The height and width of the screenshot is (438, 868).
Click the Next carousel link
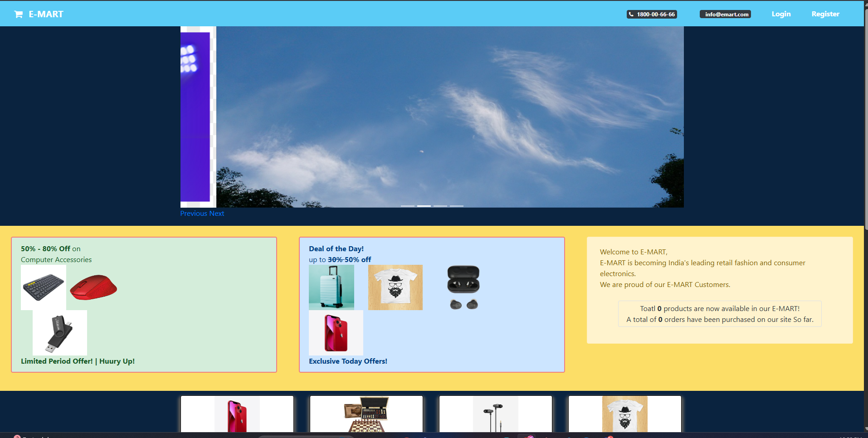(x=217, y=214)
